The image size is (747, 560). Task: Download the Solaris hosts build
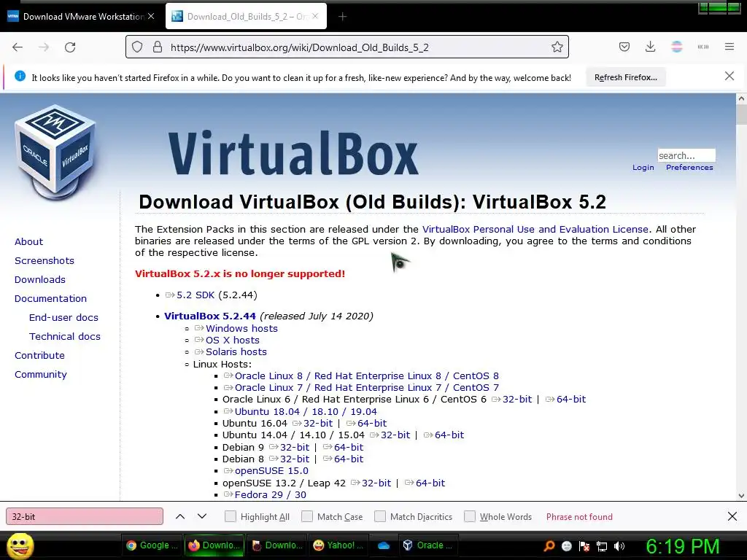[236, 352]
